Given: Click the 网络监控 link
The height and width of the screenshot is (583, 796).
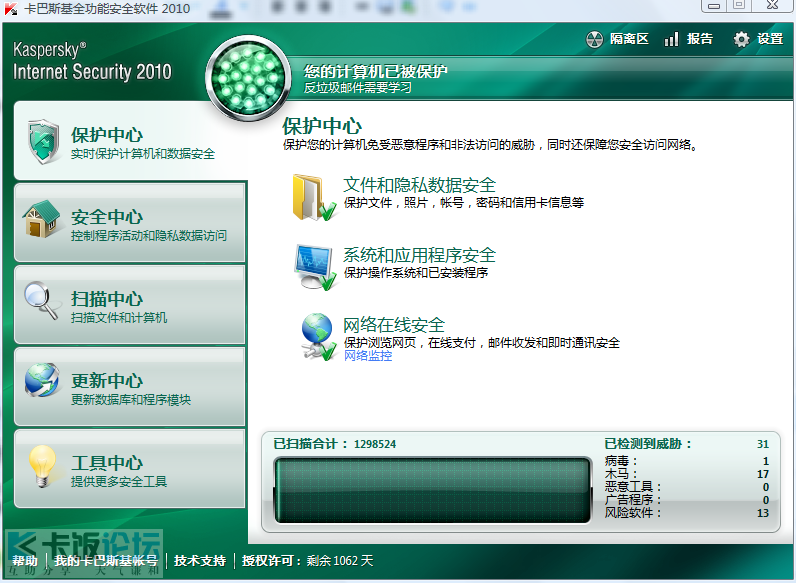Looking at the screenshot, I should [368, 355].
